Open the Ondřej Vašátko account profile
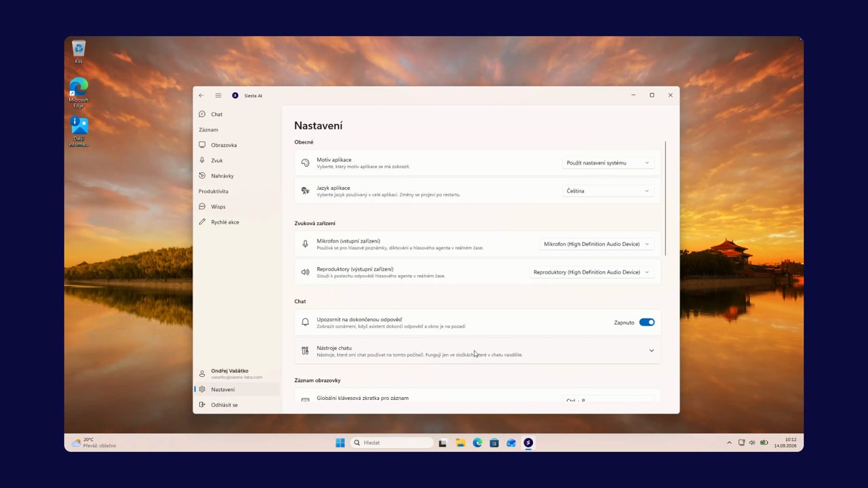Screen dimensions: 868x488 click(x=237, y=373)
